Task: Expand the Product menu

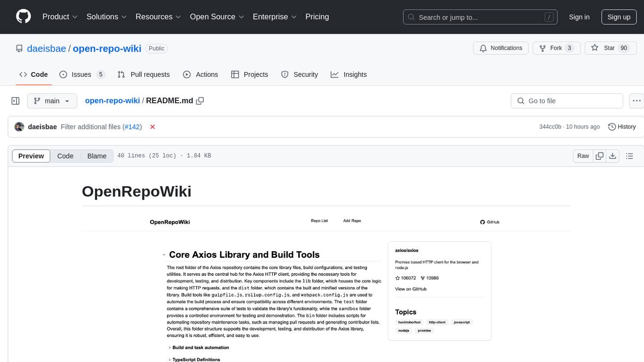Action: pos(60,17)
